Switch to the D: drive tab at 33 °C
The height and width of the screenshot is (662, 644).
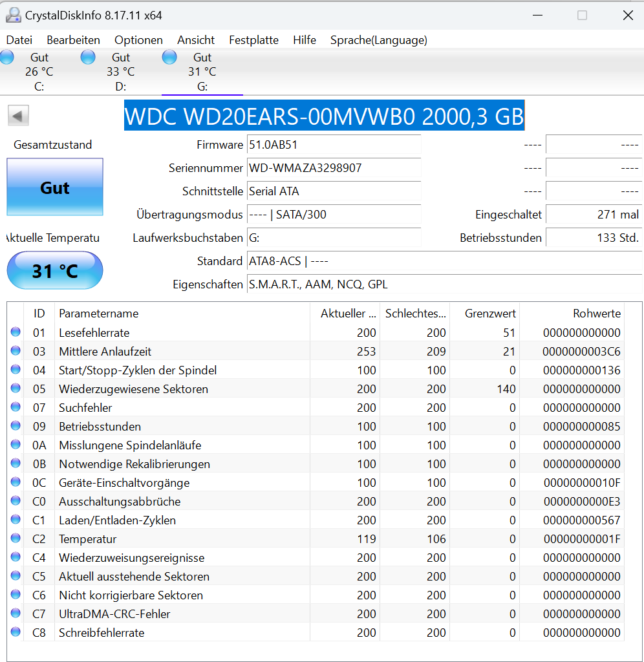pos(121,72)
